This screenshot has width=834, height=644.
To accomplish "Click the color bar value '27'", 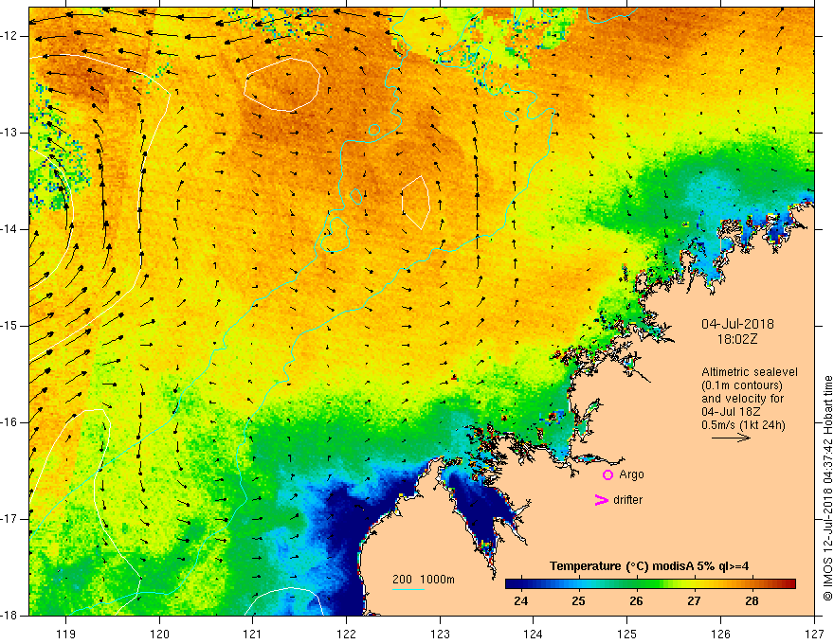I will [x=694, y=601].
